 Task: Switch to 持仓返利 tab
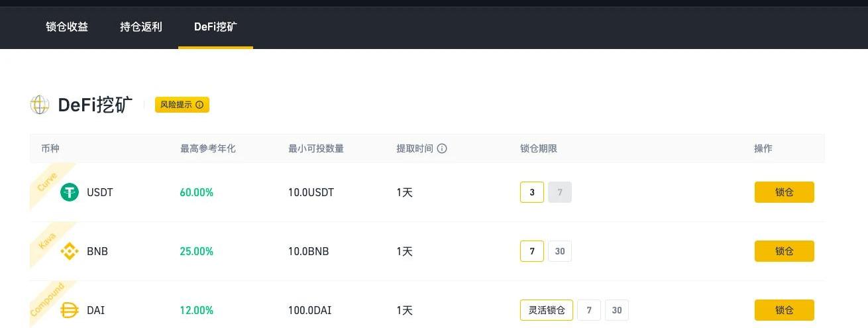click(141, 27)
